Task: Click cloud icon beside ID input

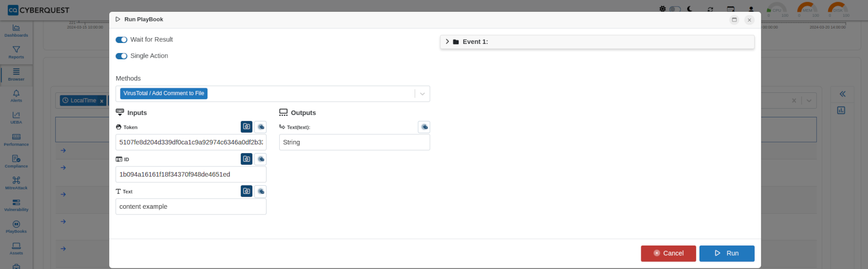Action: click(x=261, y=159)
